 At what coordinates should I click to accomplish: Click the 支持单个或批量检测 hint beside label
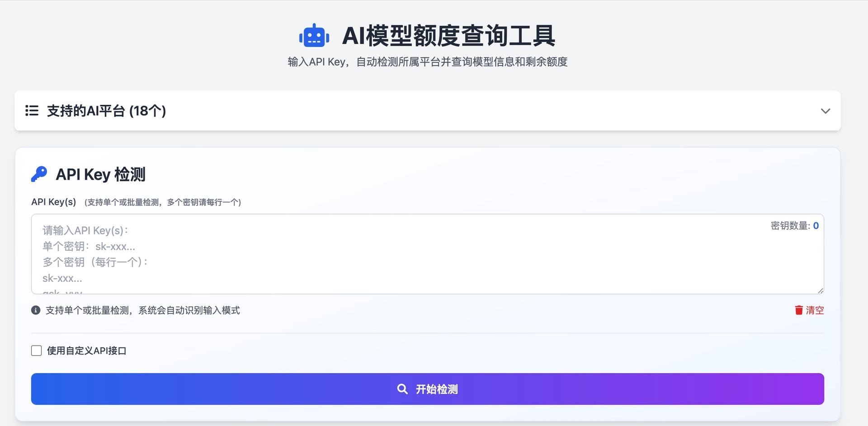coord(163,202)
